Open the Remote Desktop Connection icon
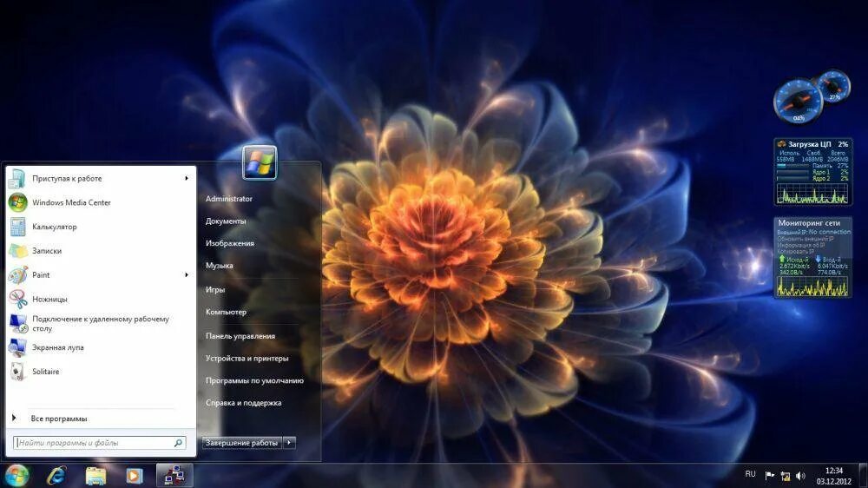Viewport: 868px width, 488px height. pos(17,324)
